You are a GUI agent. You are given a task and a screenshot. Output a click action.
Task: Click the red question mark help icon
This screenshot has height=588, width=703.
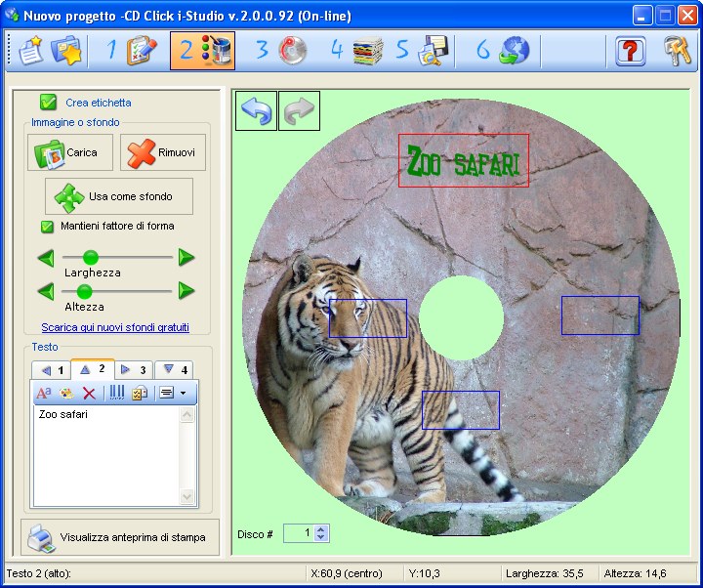(631, 51)
